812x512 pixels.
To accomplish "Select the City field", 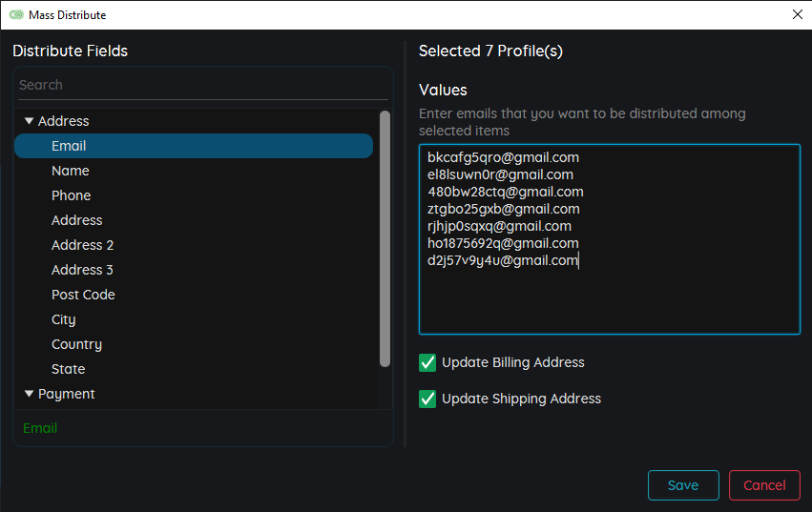I will click(194, 320).
